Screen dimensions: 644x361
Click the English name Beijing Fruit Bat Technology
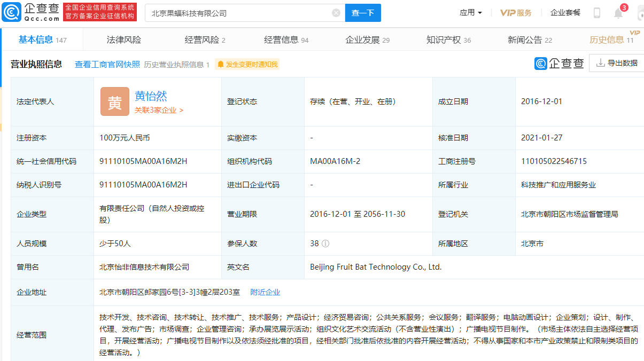(376, 267)
